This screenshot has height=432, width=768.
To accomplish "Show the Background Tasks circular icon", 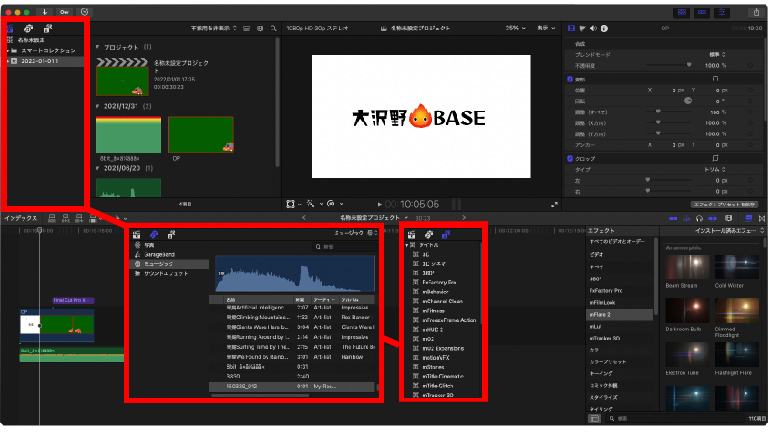I will click(x=84, y=12).
